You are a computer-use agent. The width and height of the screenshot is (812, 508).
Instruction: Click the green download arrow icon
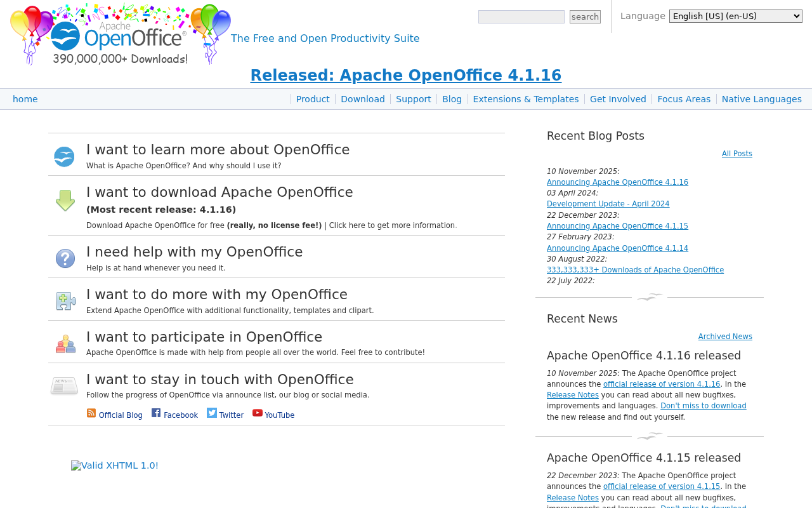(65, 201)
